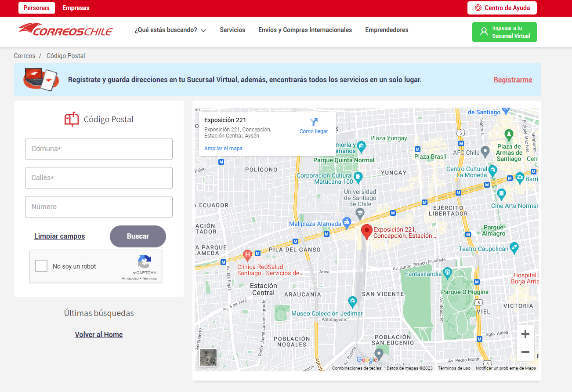Click the Parque O'Higgins label
The width and height of the screenshot is (572, 392).
[465, 292]
